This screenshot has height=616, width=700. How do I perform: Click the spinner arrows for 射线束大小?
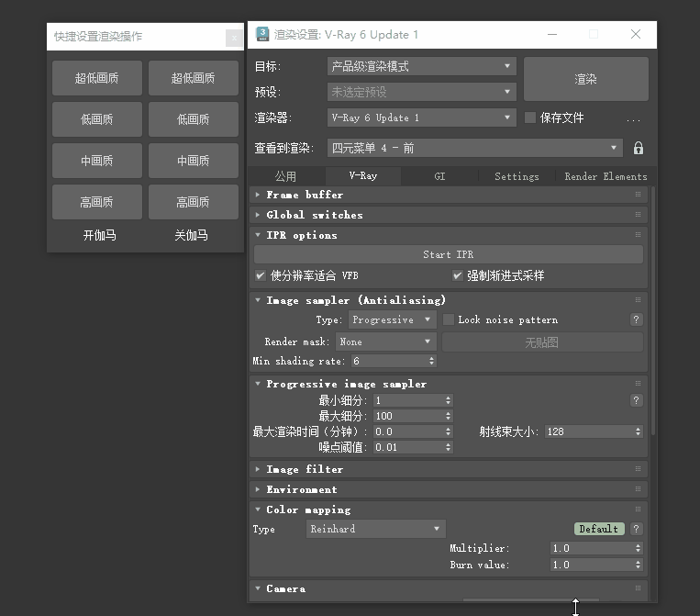[x=638, y=431]
